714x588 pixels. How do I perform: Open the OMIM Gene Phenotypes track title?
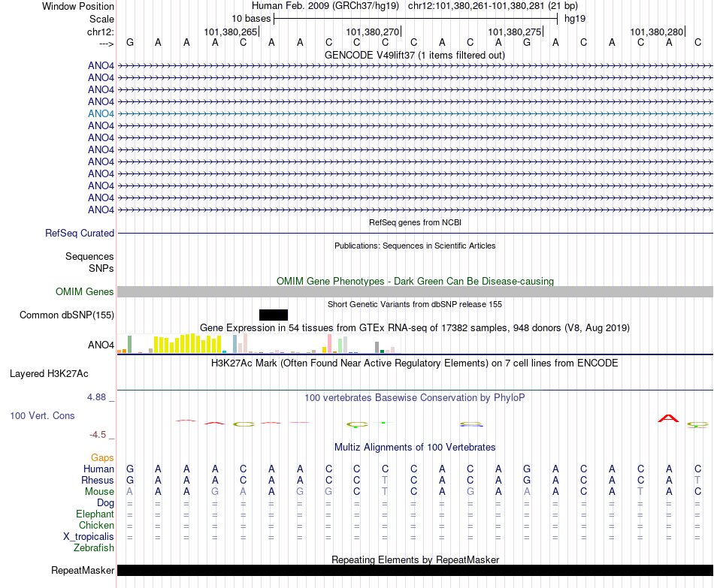(x=415, y=282)
